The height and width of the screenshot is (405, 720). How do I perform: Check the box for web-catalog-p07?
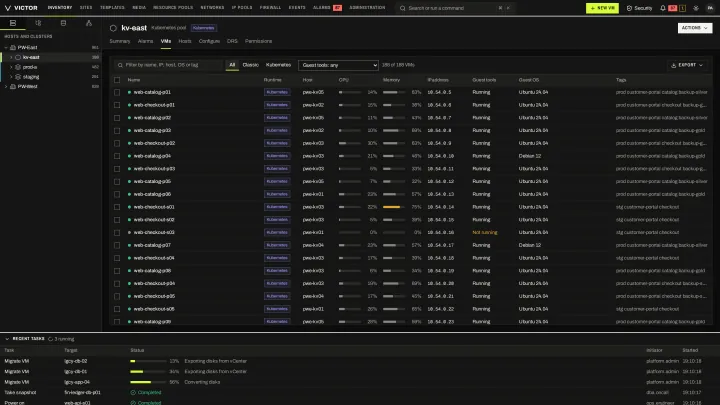tap(117, 245)
